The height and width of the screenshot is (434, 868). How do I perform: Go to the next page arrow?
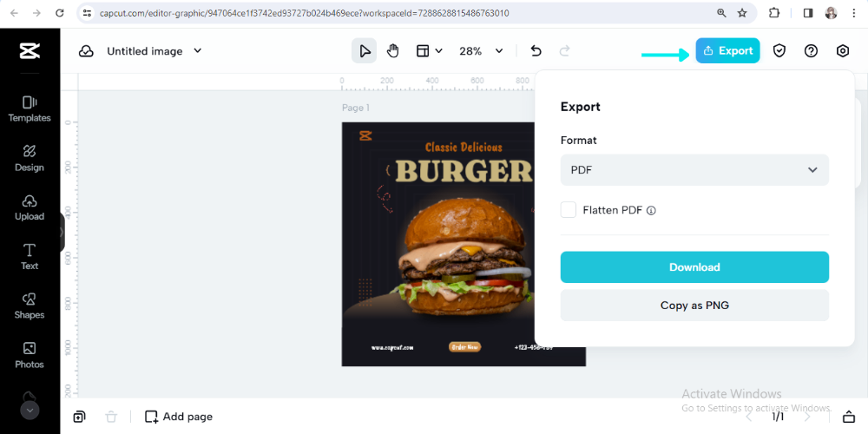[806, 417]
